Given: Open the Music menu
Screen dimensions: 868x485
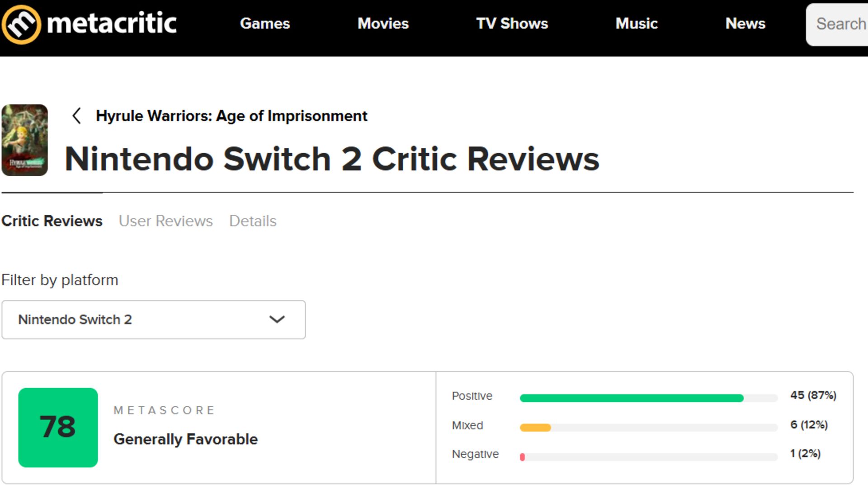Looking at the screenshot, I should point(637,24).
